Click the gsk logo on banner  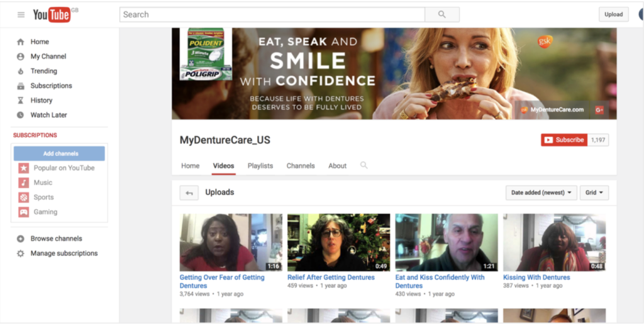tap(545, 42)
